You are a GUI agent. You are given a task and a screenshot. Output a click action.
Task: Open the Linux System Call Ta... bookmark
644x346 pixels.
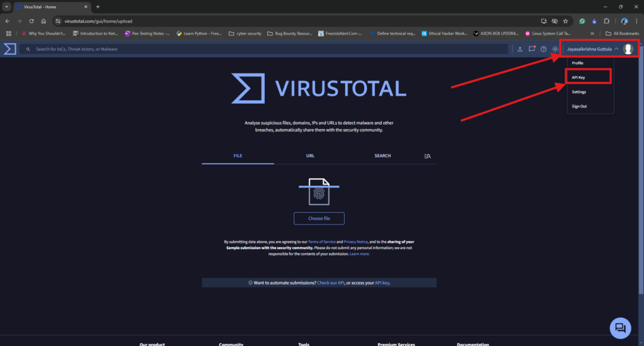pyautogui.click(x=548, y=33)
